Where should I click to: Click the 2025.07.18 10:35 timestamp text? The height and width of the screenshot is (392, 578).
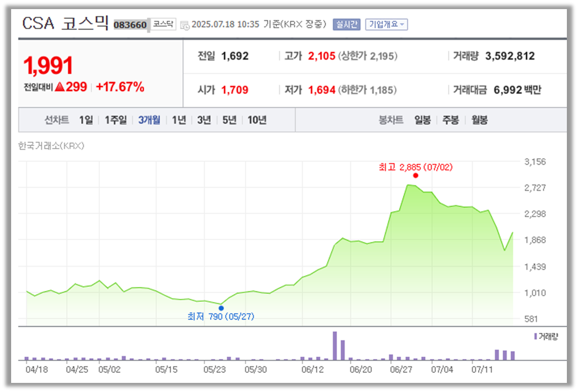226,24
